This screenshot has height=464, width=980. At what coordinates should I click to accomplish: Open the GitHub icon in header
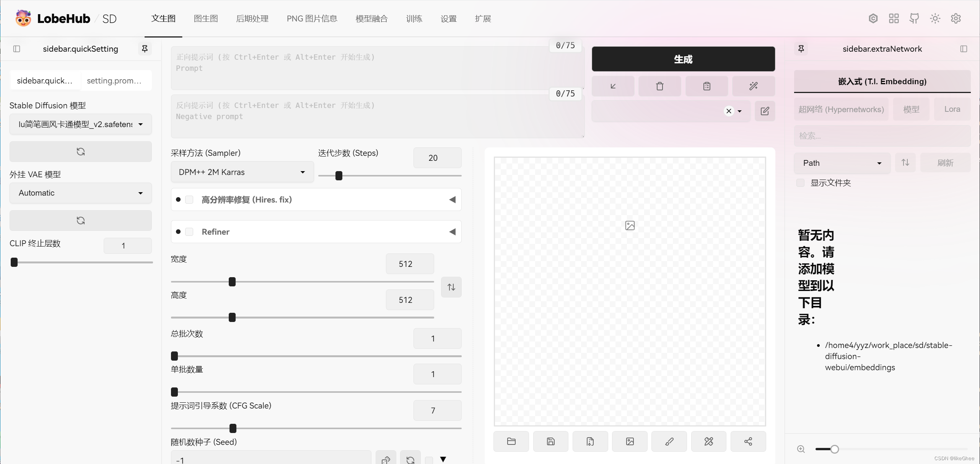coord(914,18)
